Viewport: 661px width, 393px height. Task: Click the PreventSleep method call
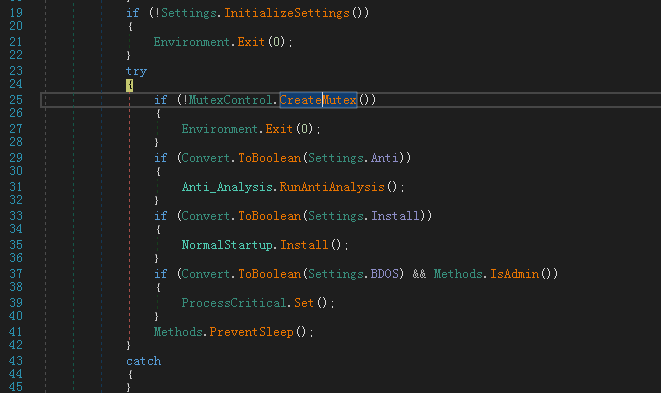[x=251, y=333]
